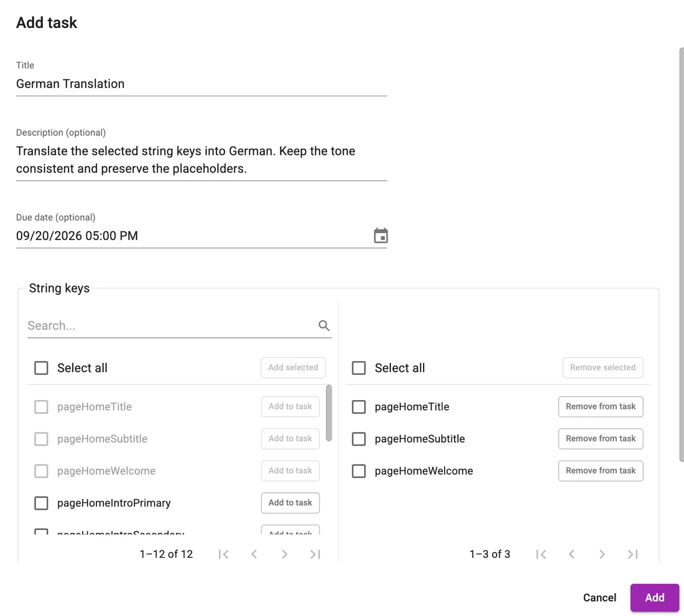The image size is (684, 616).
Task: Remove pageHomeSubtitle from task
Action: pyautogui.click(x=601, y=439)
